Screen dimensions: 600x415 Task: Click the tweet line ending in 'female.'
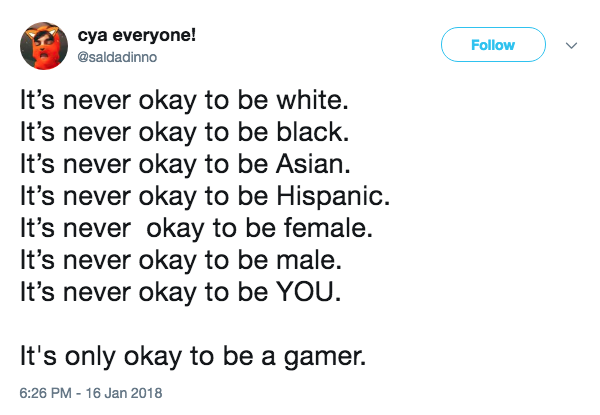(x=196, y=229)
